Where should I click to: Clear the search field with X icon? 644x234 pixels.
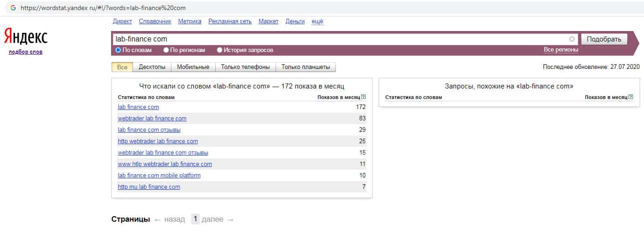(572, 39)
